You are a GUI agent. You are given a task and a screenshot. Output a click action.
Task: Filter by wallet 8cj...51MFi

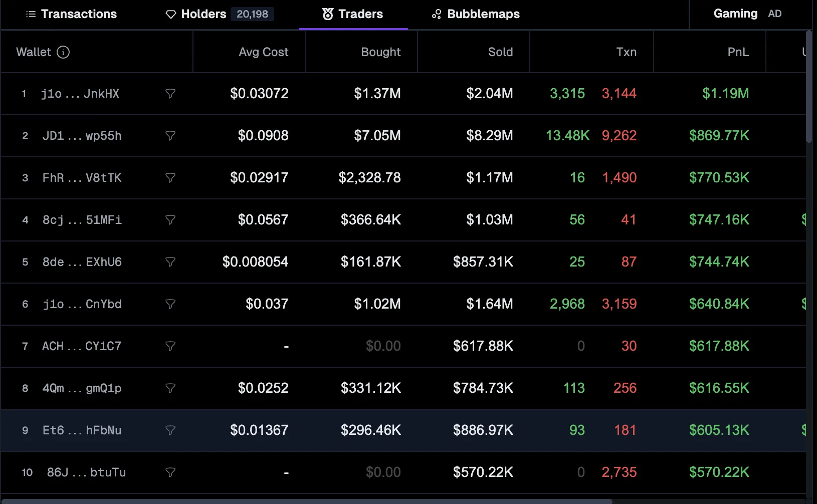[x=170, y=220]
